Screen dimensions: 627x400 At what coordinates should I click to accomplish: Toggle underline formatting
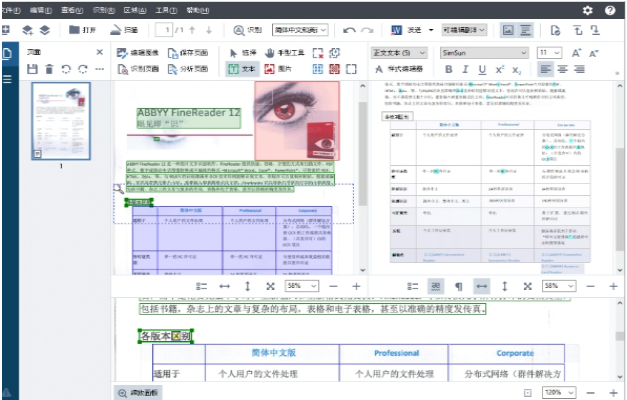[x=482, y=70]
